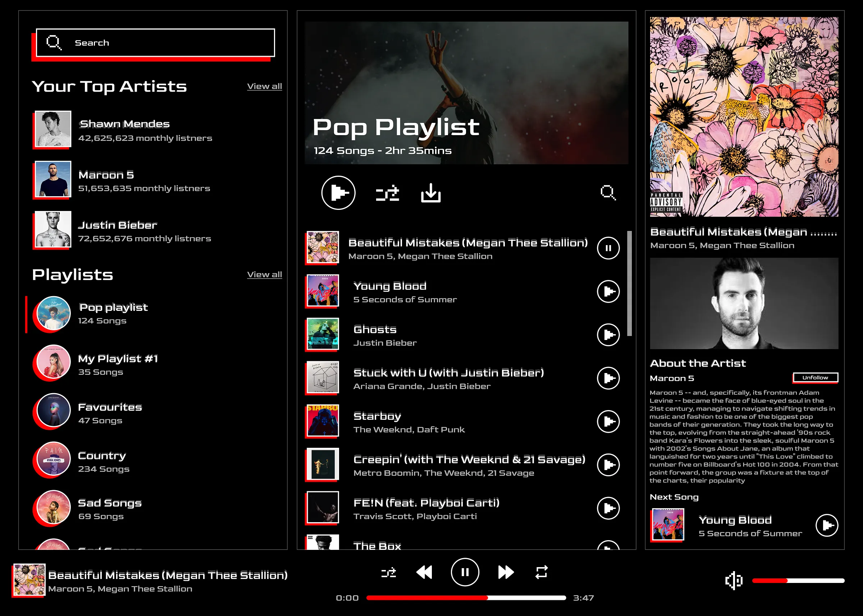Click the song list scrollbar
The image size is (863, 616).
630,283
